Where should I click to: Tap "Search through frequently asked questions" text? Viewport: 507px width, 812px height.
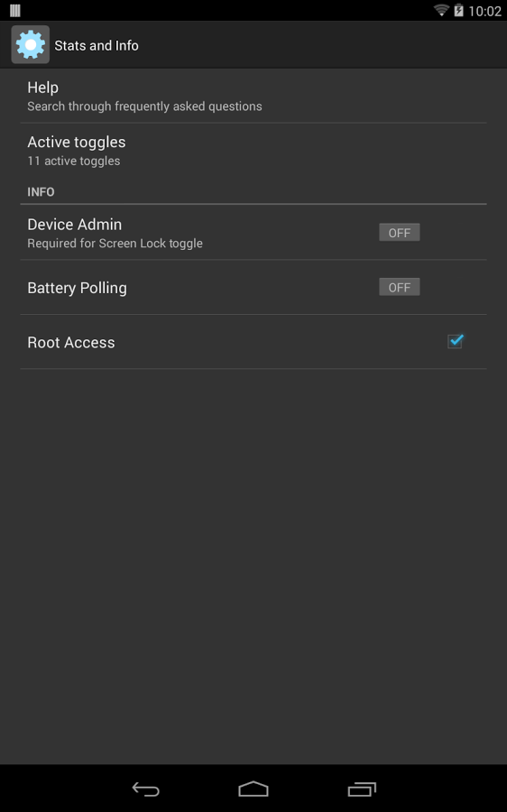[x=144, y=106]
